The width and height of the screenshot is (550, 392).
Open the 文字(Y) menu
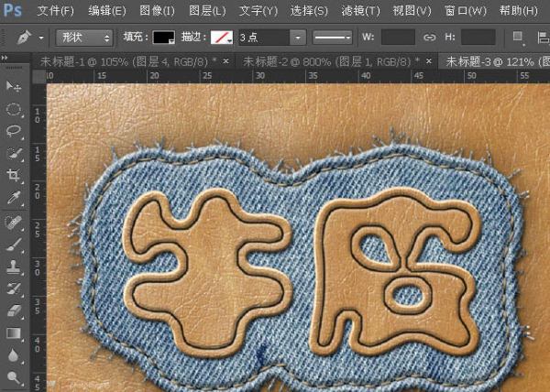258,11
